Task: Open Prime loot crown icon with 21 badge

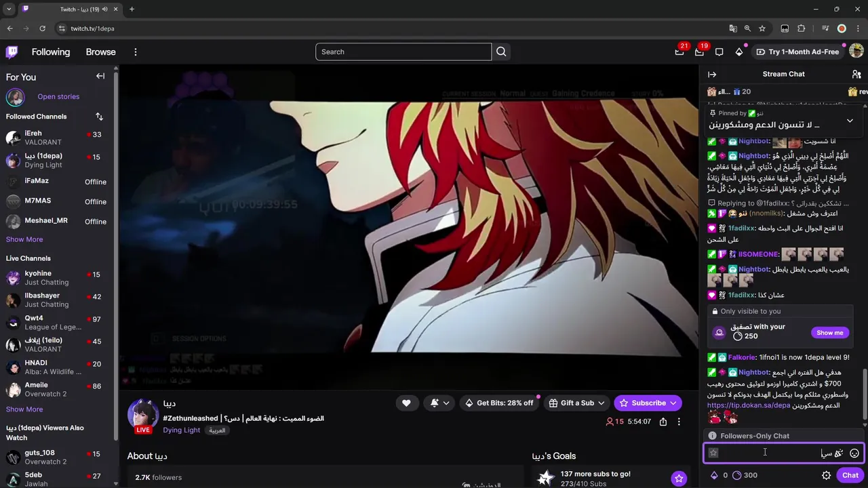Action: coord(679,52)
